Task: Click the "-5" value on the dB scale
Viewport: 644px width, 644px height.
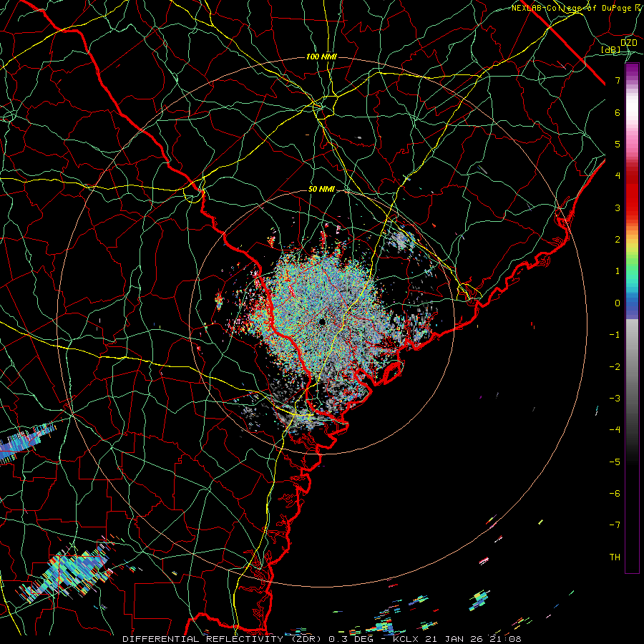Action: click(x=615, y=462)
